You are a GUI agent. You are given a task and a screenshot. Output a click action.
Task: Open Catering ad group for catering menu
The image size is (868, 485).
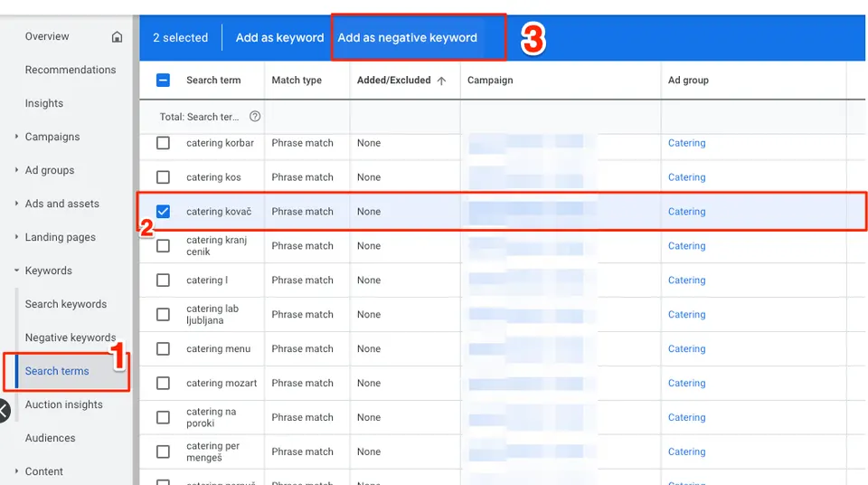click(x=686, y=349)
